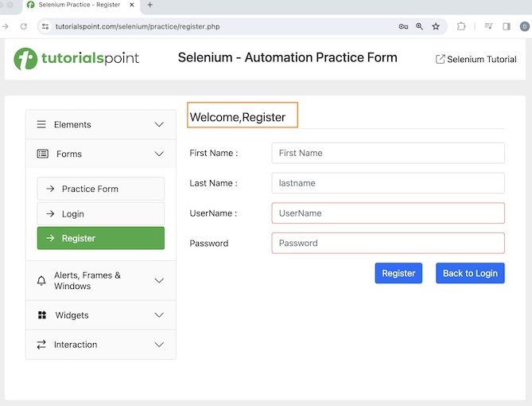The height and width of the screenshot is (406, 532).
Task: Click into the First Name field
Action: point(387,153)
